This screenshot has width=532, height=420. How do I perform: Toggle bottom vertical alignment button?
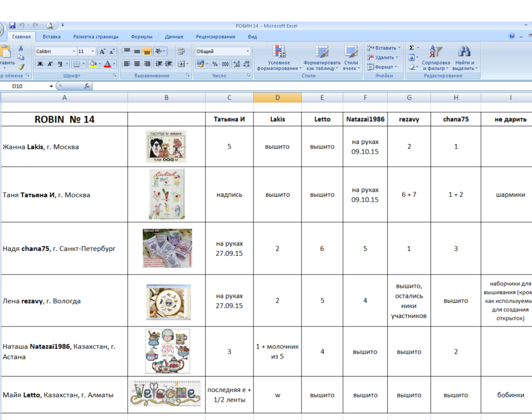tap(147, 51)
